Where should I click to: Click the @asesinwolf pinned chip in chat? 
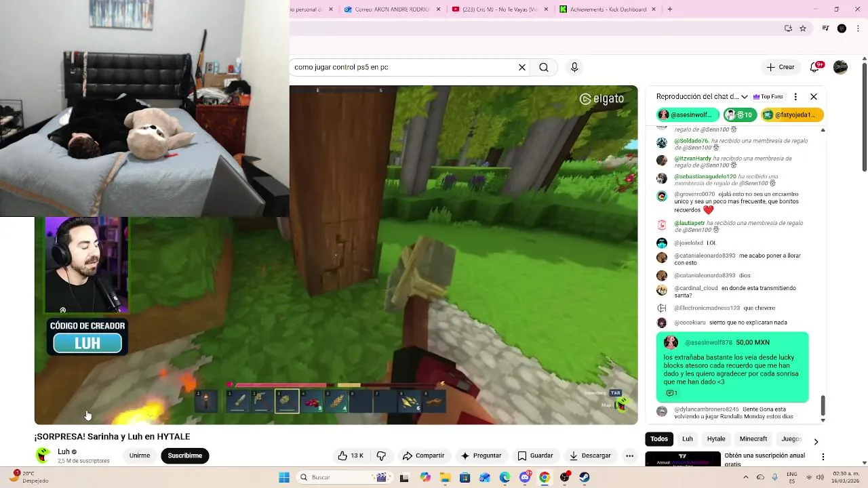point(688,115)
